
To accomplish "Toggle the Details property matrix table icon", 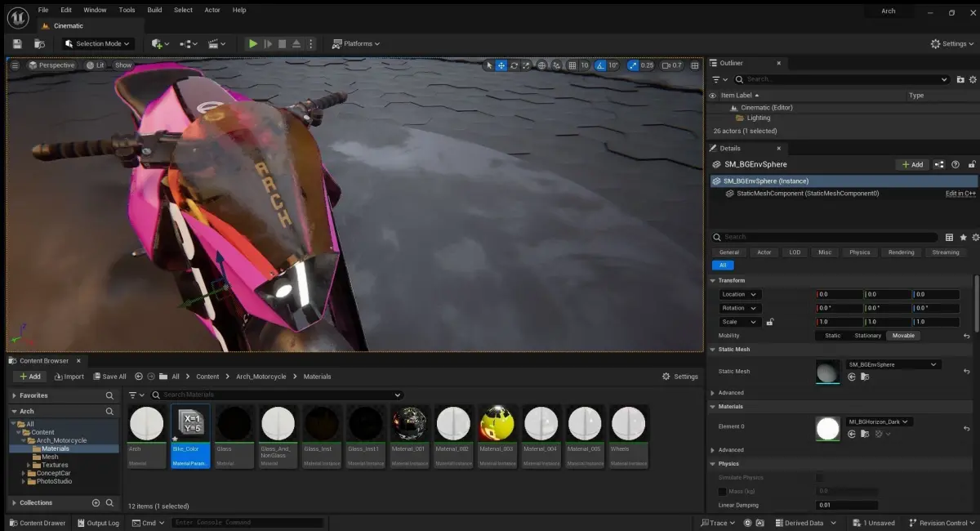I will tap(949, 237).
